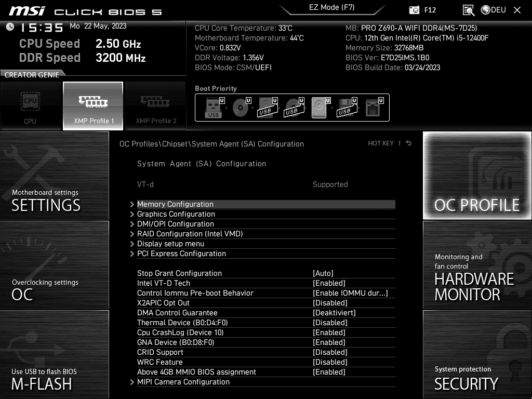Open the SECURITY section

click(477, 354)
